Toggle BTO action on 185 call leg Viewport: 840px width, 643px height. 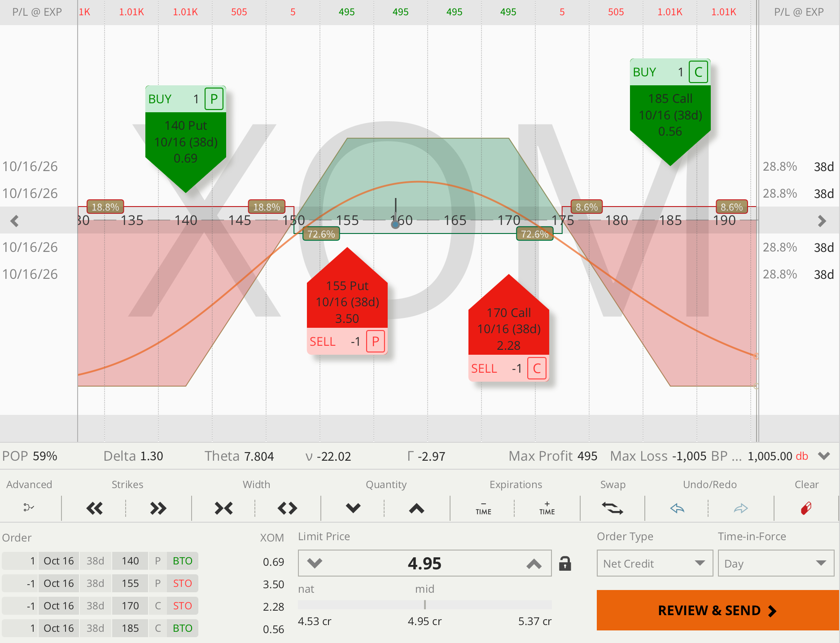(x=183, y=628)
